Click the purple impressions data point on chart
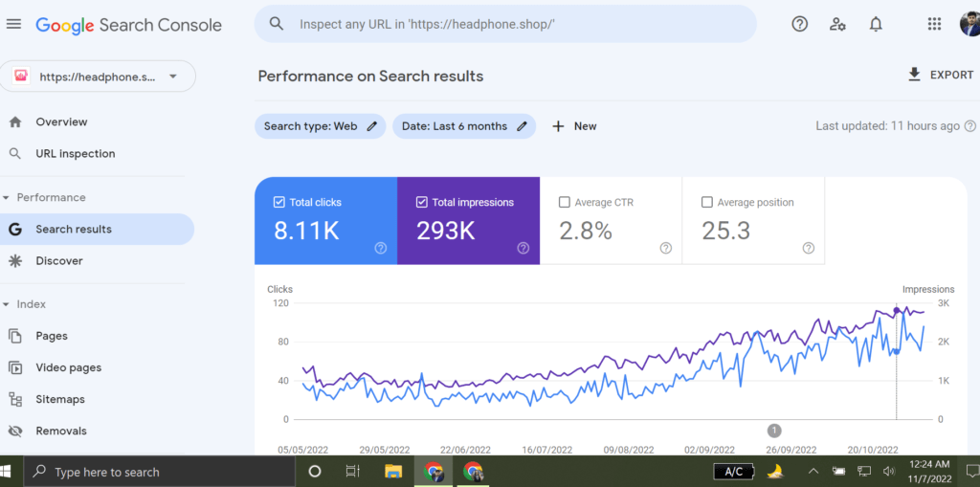The height and width of the screenshot is (487, 980). [x=897, y=310]
